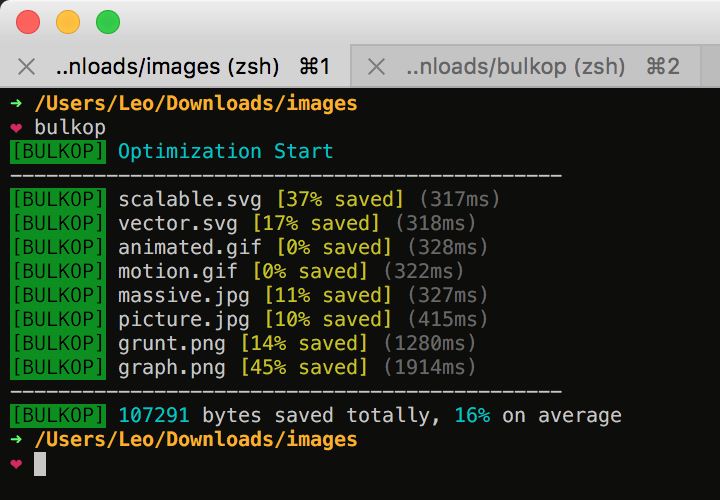Click the (322ms) timing value
The image size is (720, 500).
click(x=423, y=271)
